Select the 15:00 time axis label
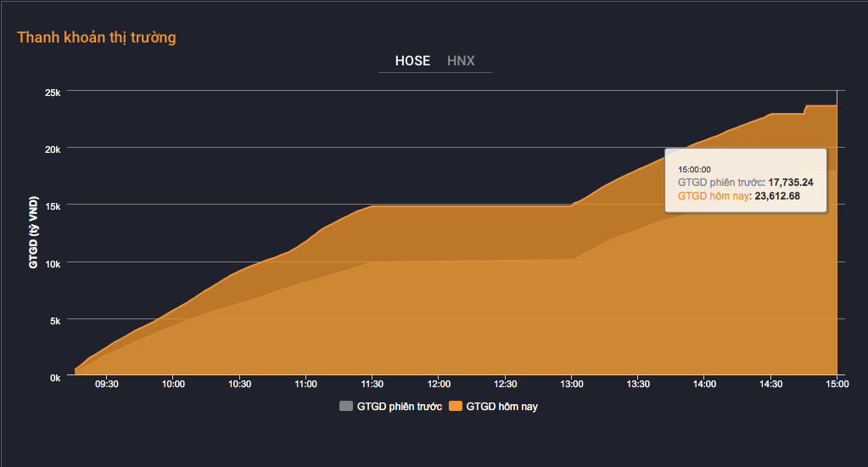This screenshot has width=868, height=467. click(837, 384)
